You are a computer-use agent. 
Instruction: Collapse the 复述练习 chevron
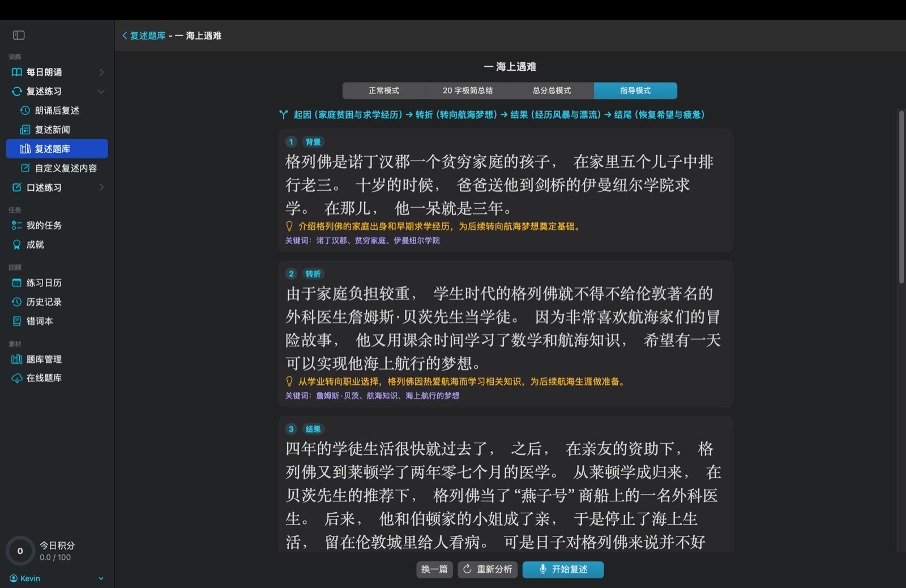point(101,91)
